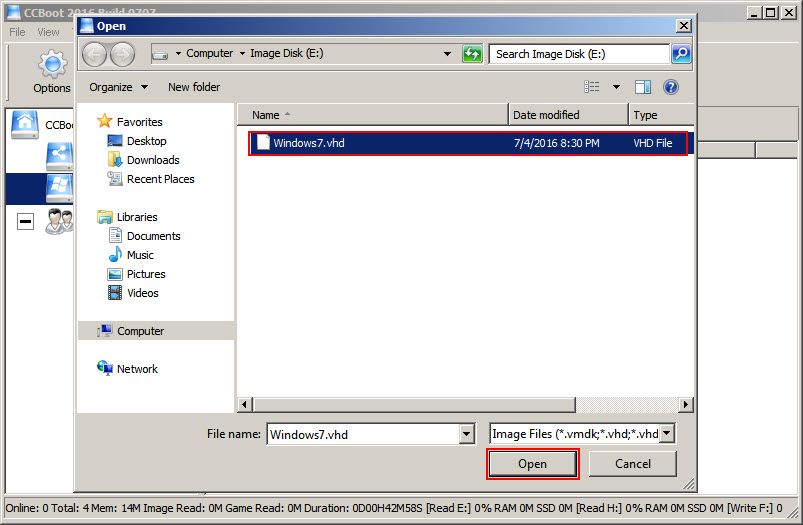Click the Back navigation arrow in Open dialog
This screenshot has height=525, width=803.
click(x=94, y=54)
